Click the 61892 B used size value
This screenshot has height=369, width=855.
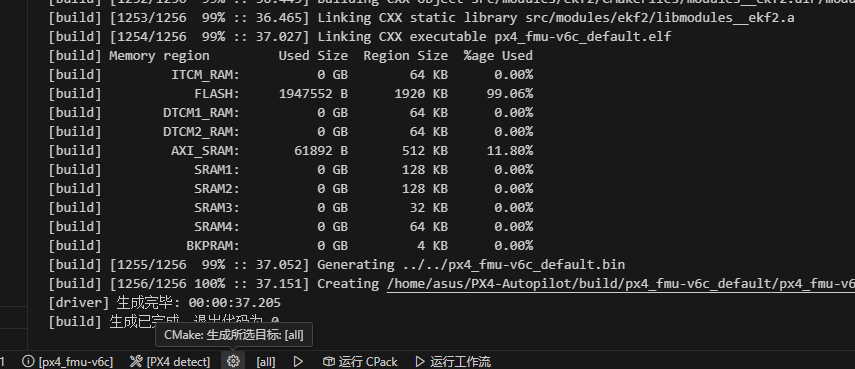(321, 150)
